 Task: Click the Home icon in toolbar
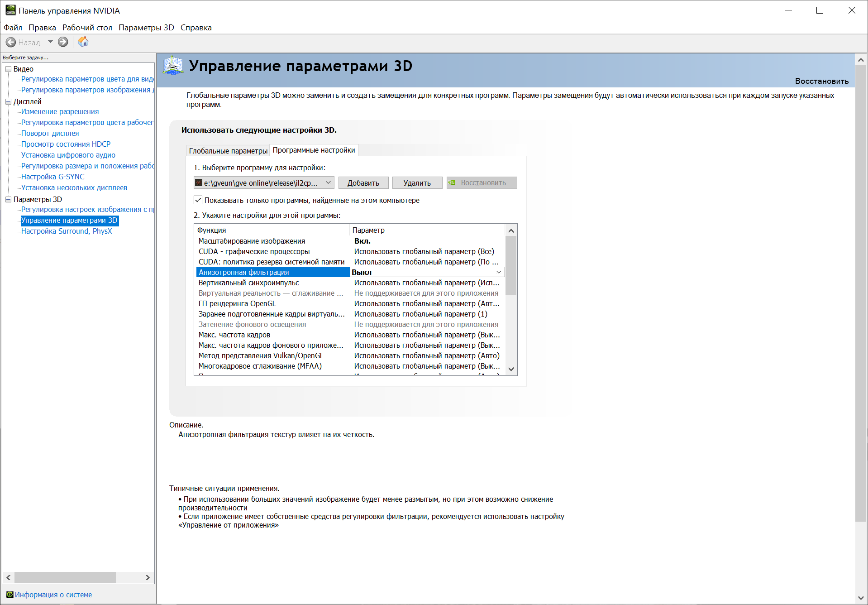[83, 42]
